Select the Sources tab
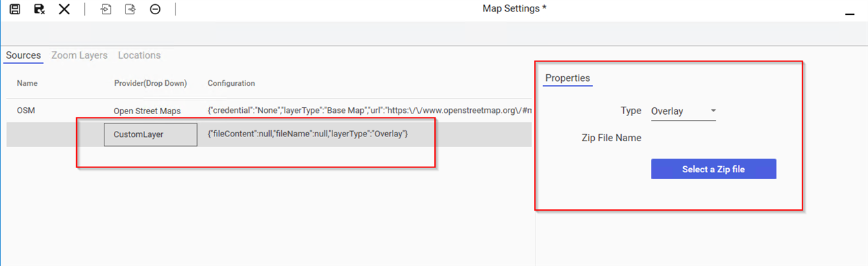 [x=23, y=55]
